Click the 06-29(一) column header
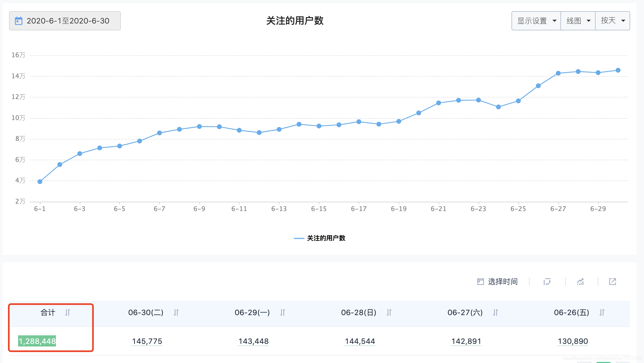Screen dimensions: 644x363 (252, 312)
